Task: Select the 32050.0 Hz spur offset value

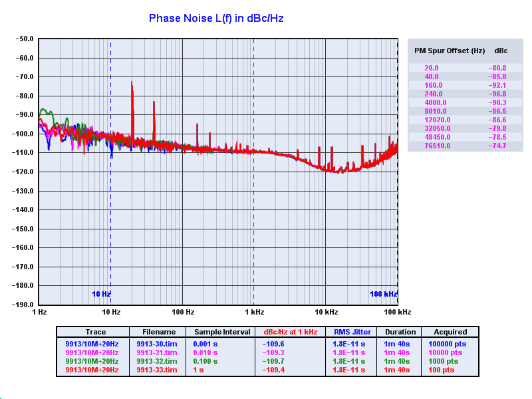Action: [438, 128]
